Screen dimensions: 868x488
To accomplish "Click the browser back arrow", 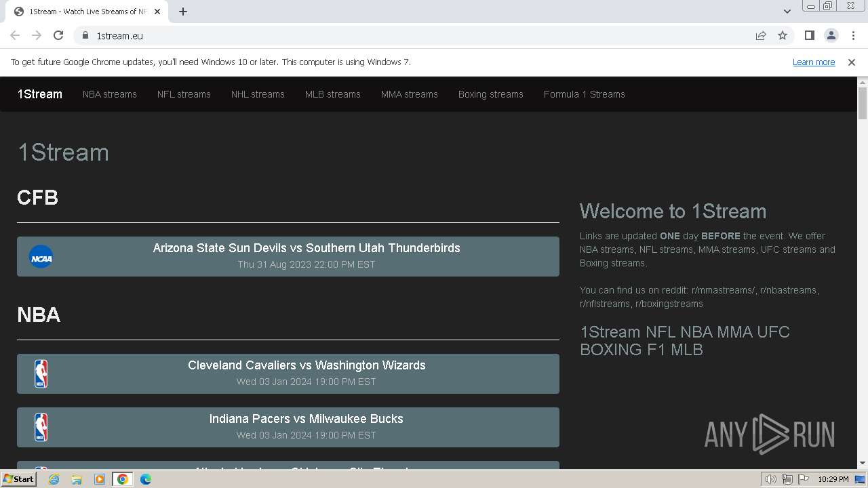I will pos(15,35).
